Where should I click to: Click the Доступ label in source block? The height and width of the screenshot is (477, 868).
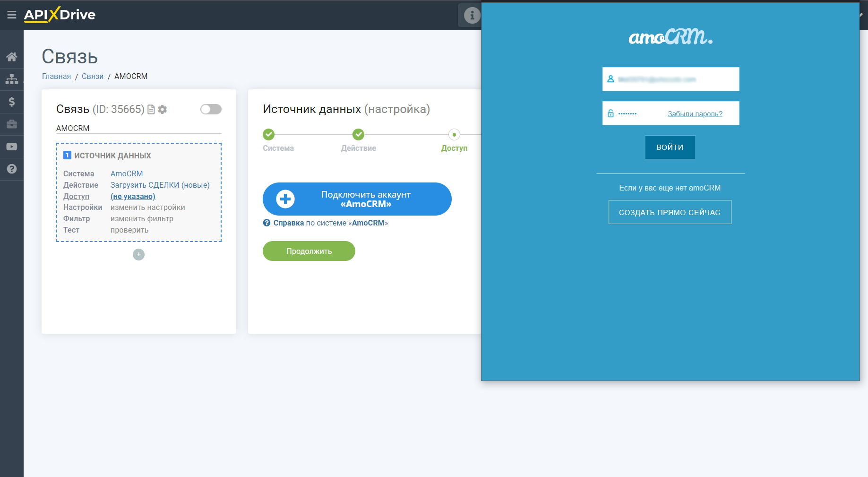(76, 196)
